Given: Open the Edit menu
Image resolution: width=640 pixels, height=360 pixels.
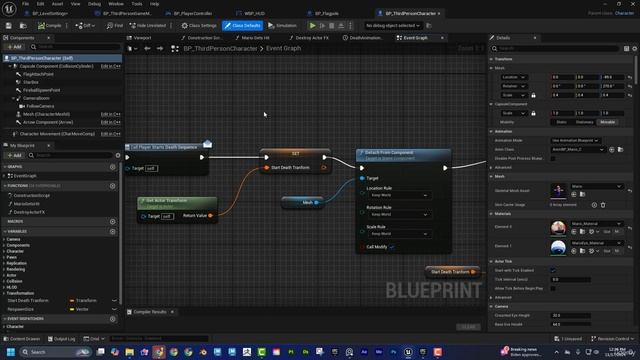Looking at the screenshot, I should pyautogui.click(x=40, y=4).
